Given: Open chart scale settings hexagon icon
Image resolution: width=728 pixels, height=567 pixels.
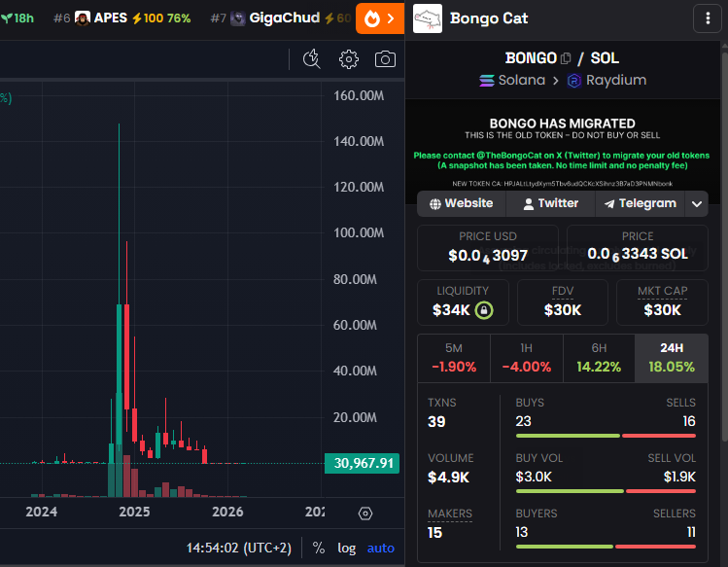Looking at the screenshot, I should 365,514.
